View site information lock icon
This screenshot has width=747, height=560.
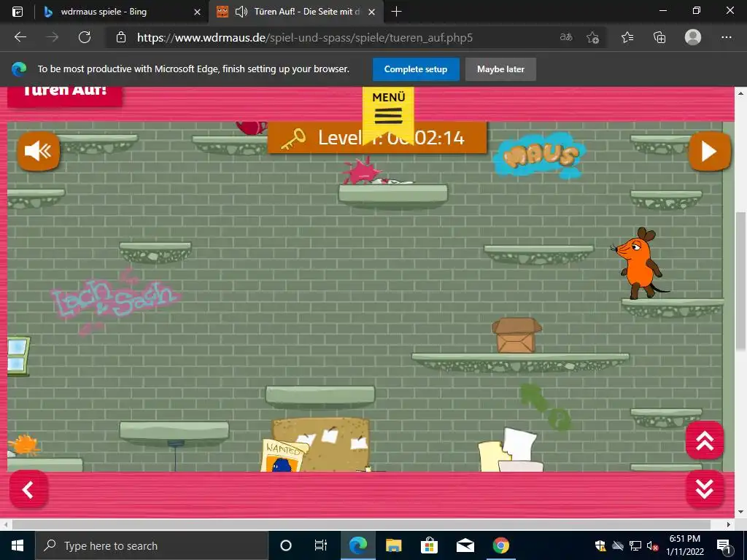click(121, 37)
